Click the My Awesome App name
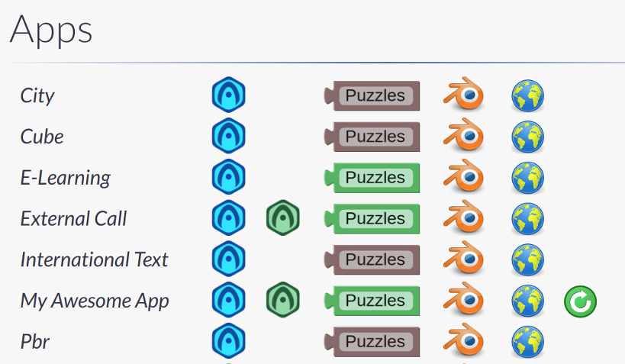The height and width of the screenshot is (364, 625). (95, 301)
